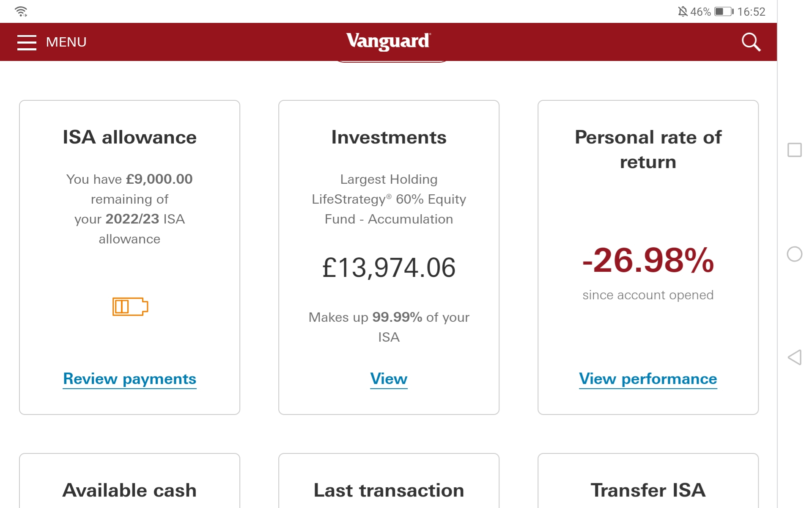Tap the £13,974.06 investment value
This screenshot has width=812, height=508.
coord(389,268)
